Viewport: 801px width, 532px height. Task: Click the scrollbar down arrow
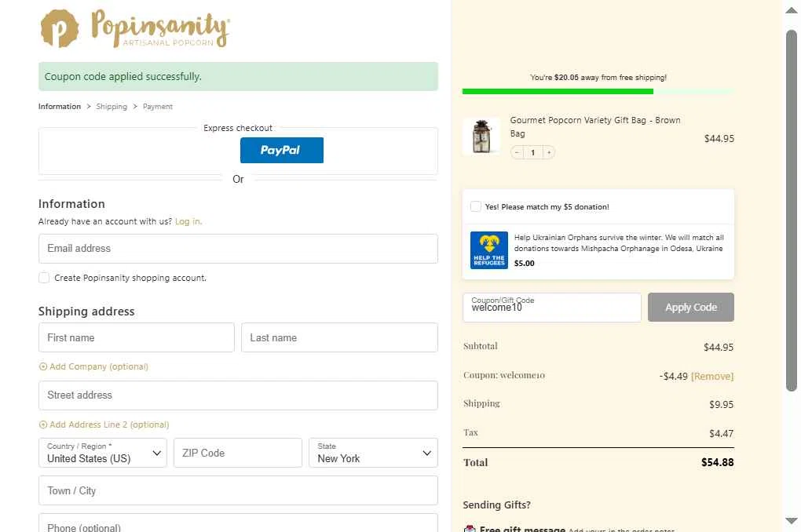coord(792,521)
